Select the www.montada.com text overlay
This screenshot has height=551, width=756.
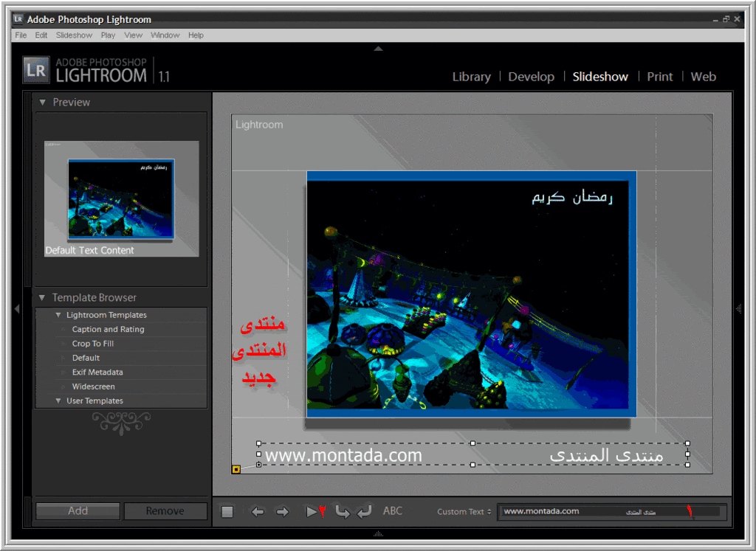click(343, 455)
